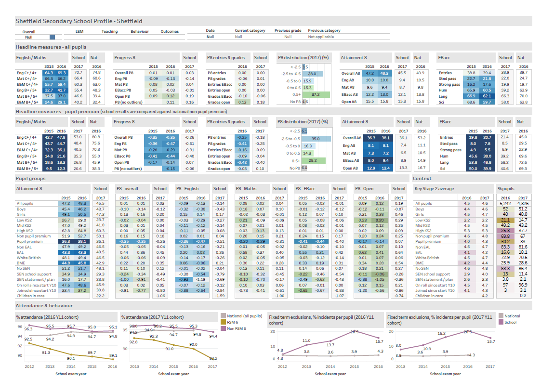Click the "Context" section heading
This screenshot has width=554, height=392.
[422, 179]
